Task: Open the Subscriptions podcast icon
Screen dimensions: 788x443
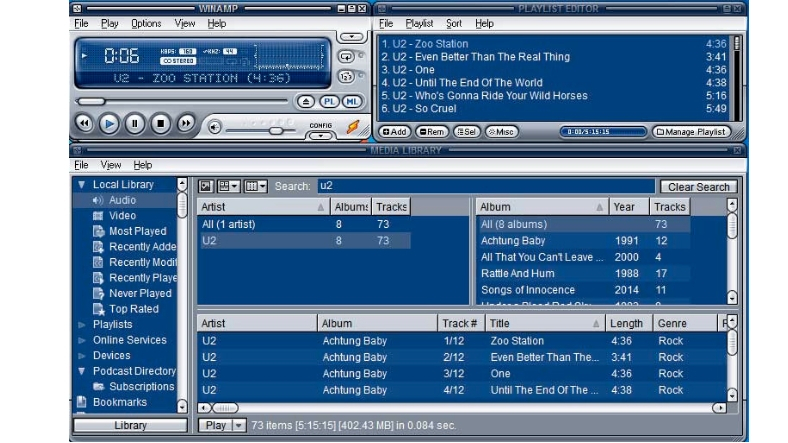Action: click(x=98, y=387)
